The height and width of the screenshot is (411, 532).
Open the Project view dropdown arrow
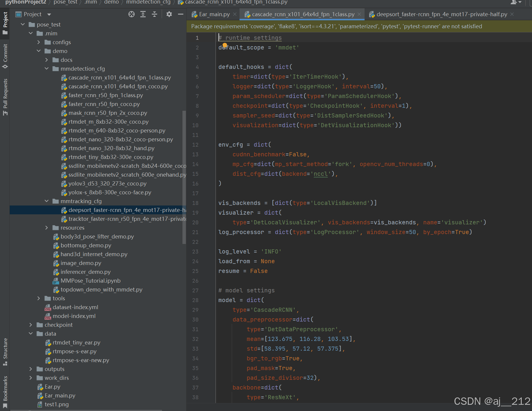pos(49,14)
